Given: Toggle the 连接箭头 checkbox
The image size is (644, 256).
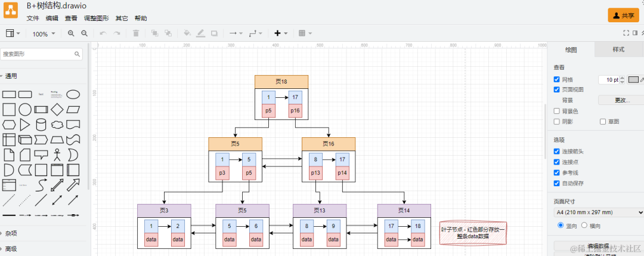Looking at the screenshot, I should tap(556, 151).
